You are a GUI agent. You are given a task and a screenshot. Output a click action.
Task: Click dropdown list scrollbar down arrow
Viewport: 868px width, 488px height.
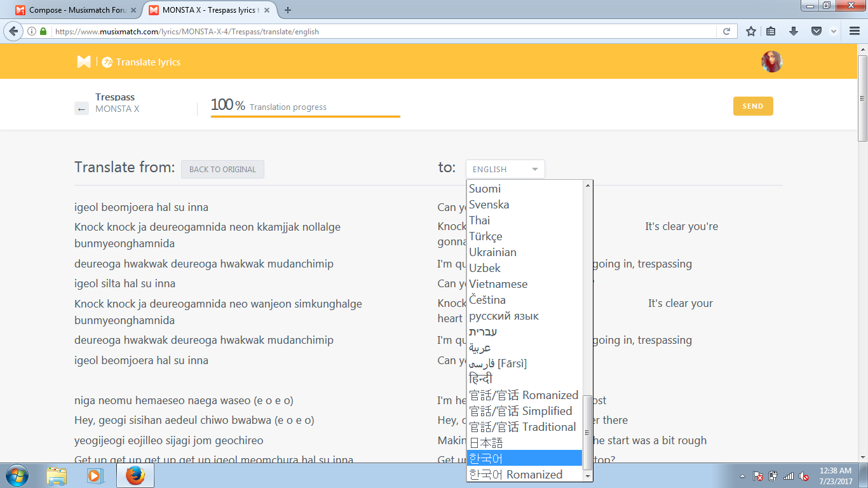588,476
